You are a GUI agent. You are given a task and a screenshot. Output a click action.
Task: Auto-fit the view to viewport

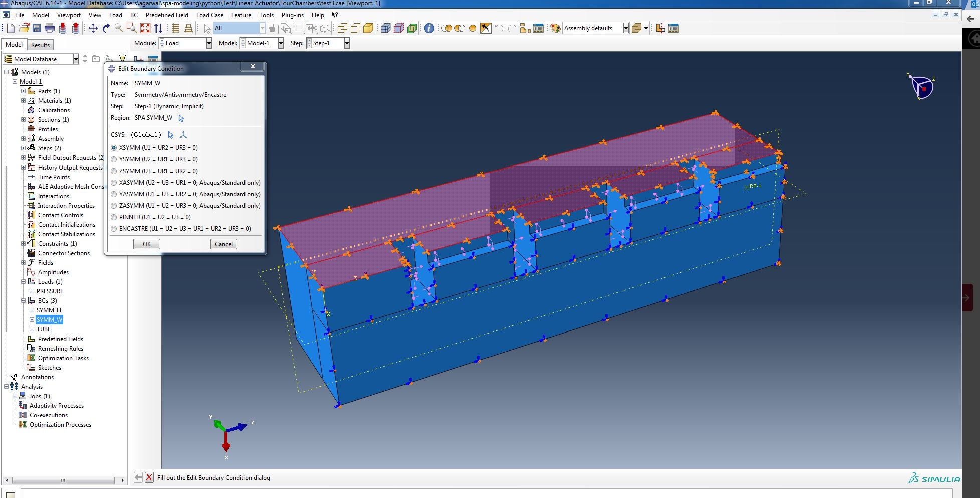[145, 28]
